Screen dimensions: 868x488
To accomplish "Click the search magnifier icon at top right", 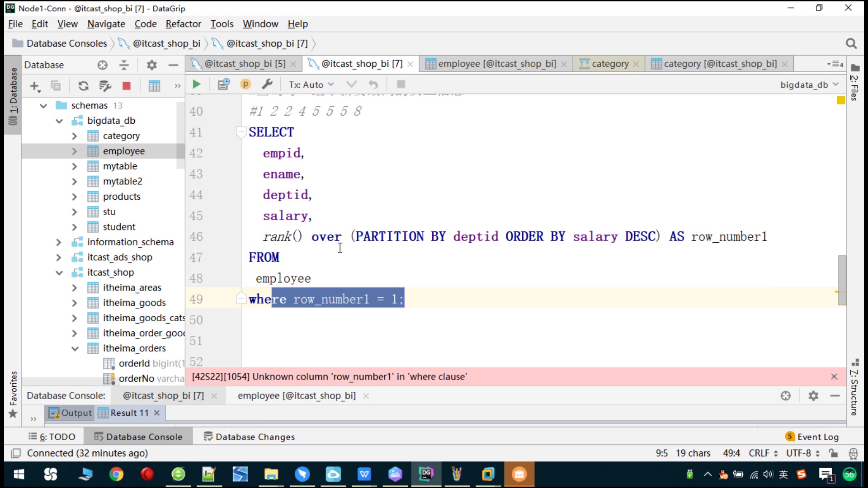I will (x=851, y=43).
